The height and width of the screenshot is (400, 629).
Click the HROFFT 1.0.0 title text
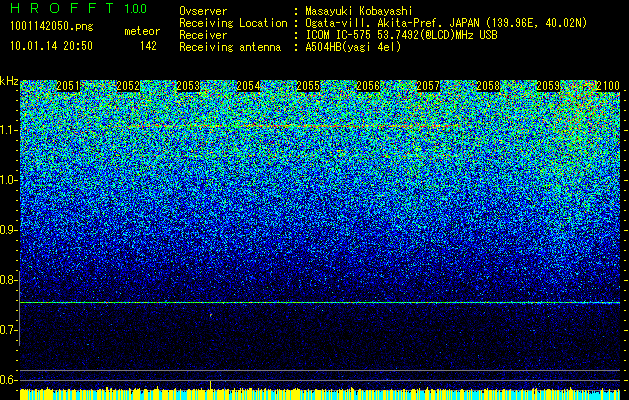(x=78, y=8)
